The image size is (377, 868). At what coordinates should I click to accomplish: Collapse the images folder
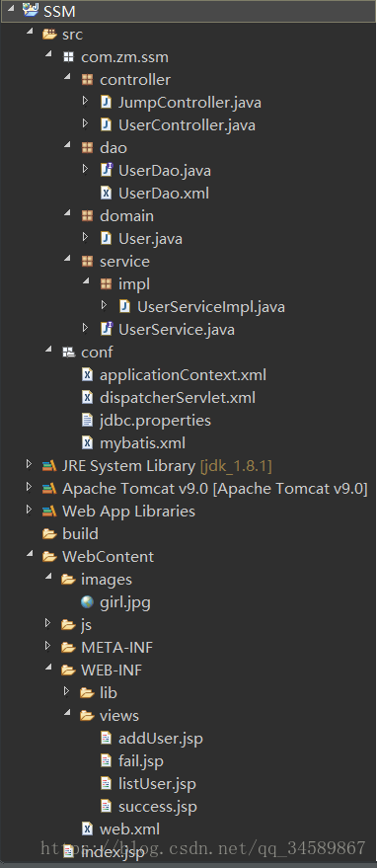click(x=48, y=578)
